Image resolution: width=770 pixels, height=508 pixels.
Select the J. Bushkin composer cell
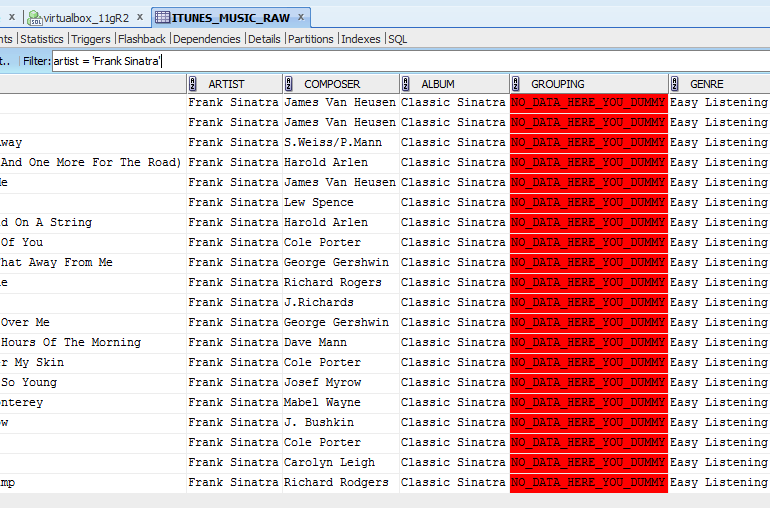click(341, 423)
